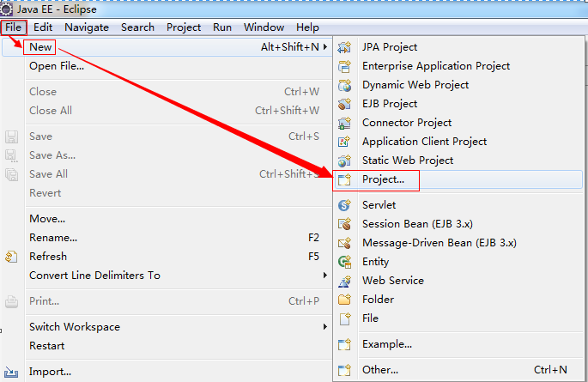Open the Window menu
The image size is (588, 382).
[264, 27]
